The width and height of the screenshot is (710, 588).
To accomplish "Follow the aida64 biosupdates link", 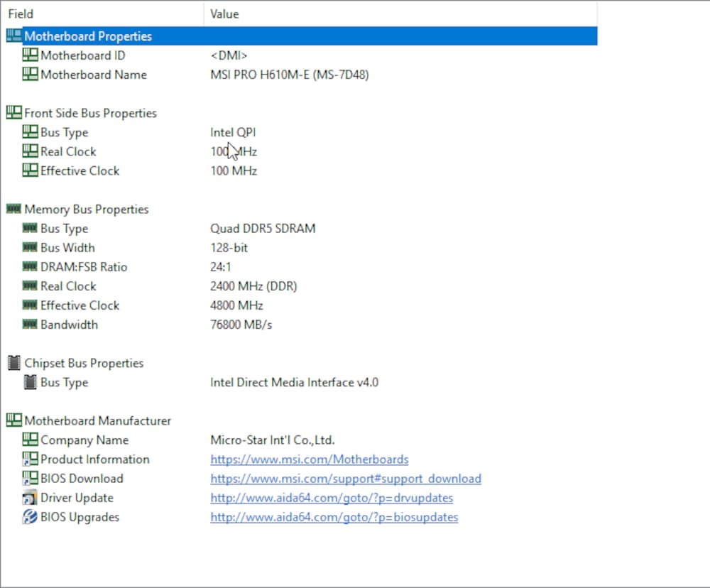I will pos(334,517).
